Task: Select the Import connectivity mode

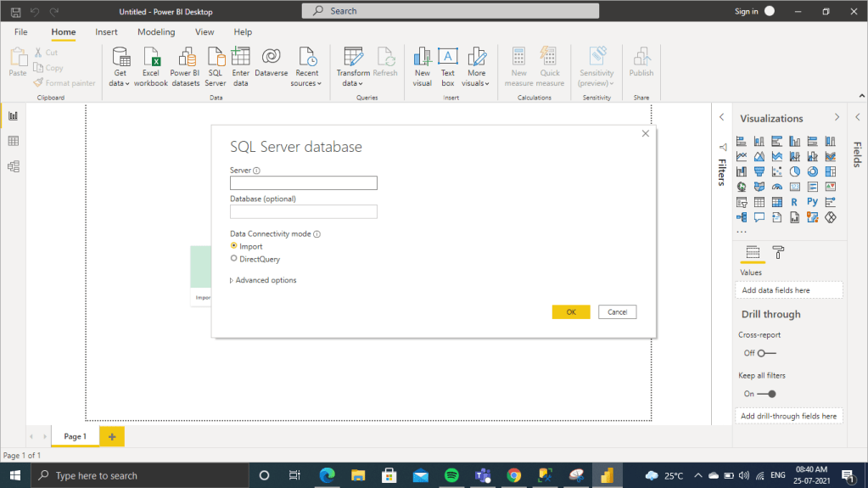Action: coord(234,246)
